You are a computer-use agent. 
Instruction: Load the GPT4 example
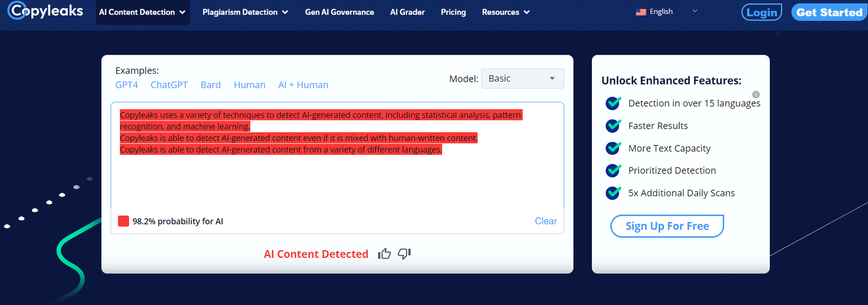(x=126, y=85)
